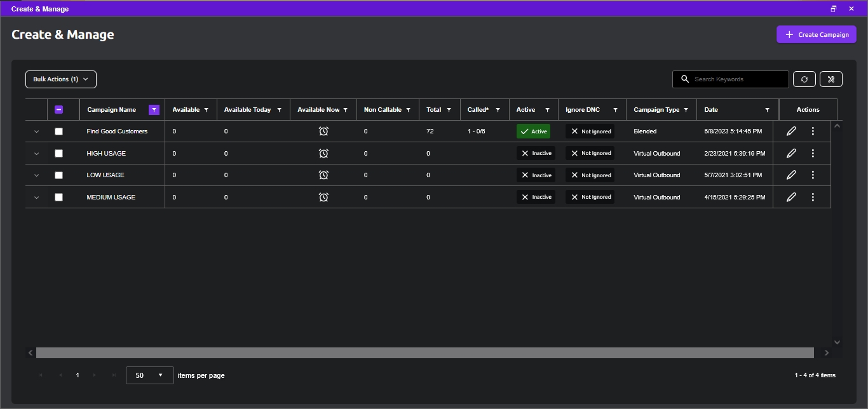Screen dimensions: 868x409
Task: Click the alarm clock icon in HIGH USAGE row
Action: [x=323, y=153]
